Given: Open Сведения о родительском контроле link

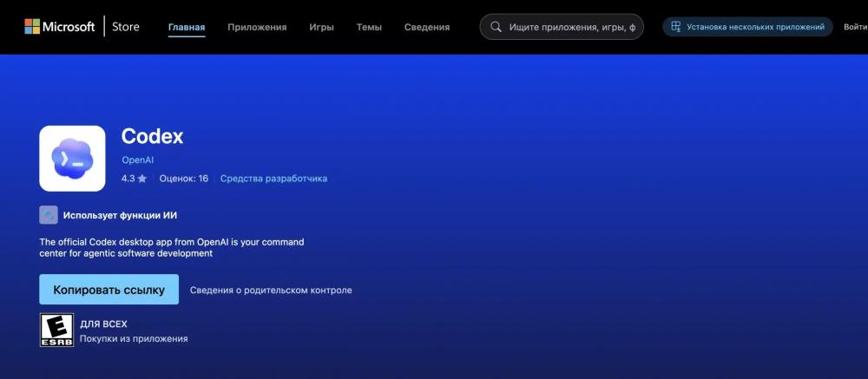Looking at the screenshot, I should pos(271,290).
